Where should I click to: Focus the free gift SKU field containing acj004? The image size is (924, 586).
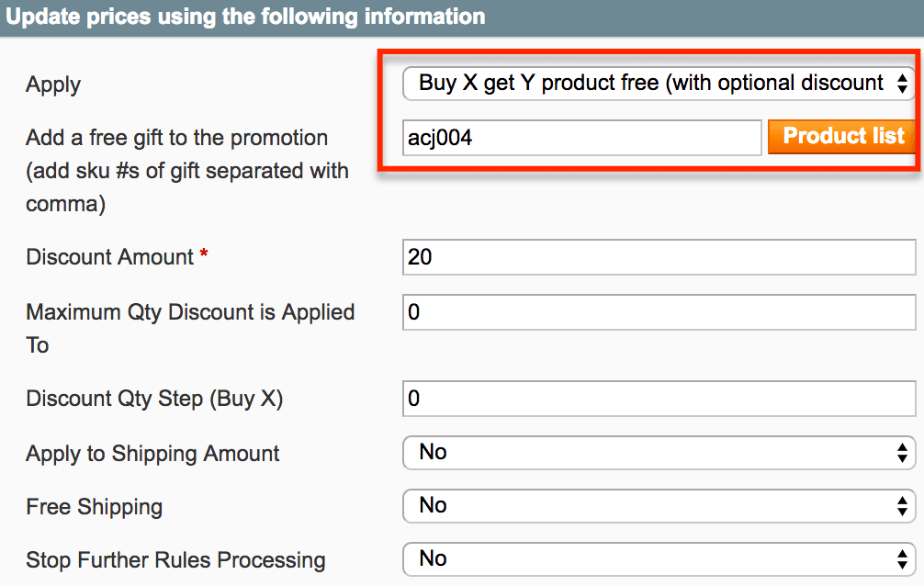(581, 138)
